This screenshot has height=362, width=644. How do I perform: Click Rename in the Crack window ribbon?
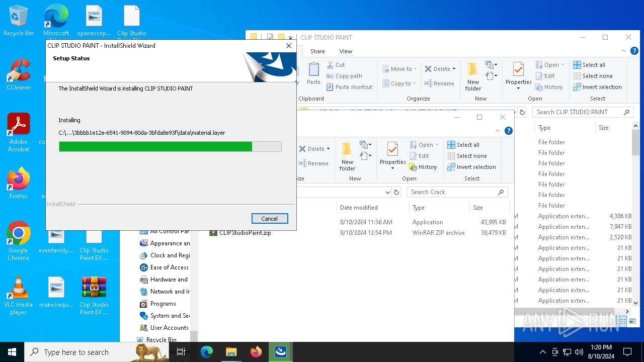[x=313, y=163]
